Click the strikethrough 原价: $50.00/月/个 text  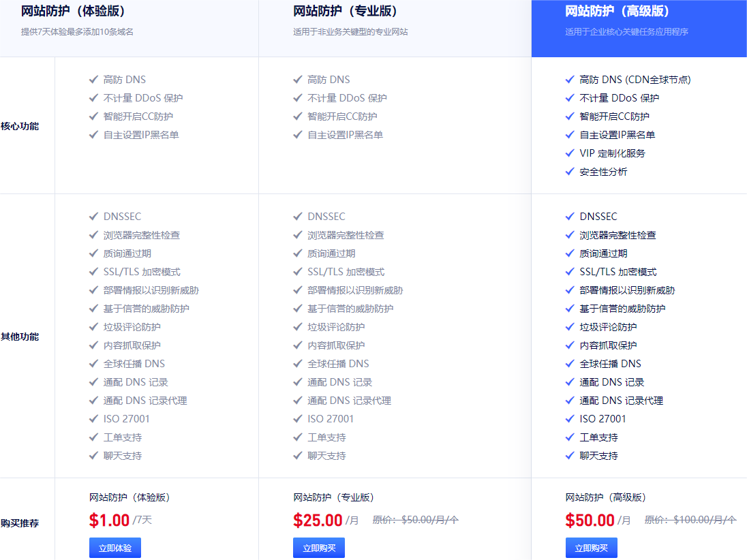coord(416,520)
